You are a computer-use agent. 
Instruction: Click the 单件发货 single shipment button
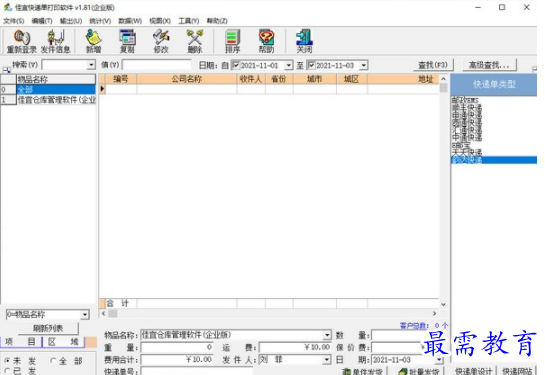pos(363,371)
